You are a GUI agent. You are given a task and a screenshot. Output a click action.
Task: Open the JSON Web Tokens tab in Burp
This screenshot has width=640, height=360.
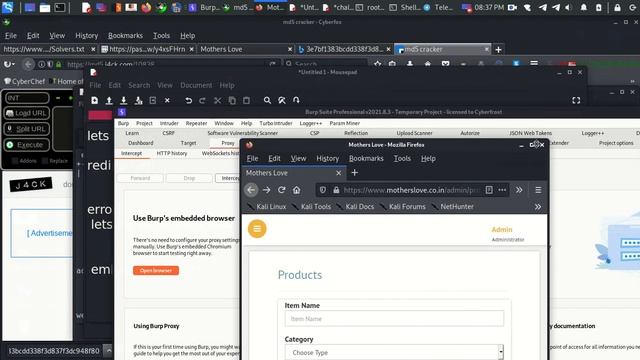point(530,133)
